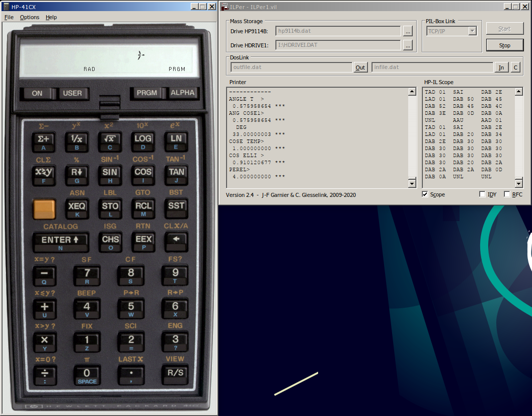Viewport: 532px width, 416px height.
Task: Click the Stop button
Action: [x=504, y=45]
